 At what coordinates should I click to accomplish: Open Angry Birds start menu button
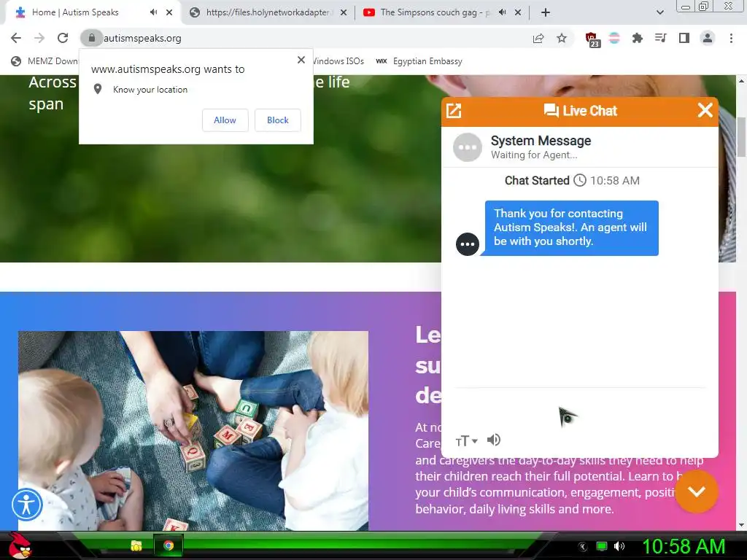20,545
